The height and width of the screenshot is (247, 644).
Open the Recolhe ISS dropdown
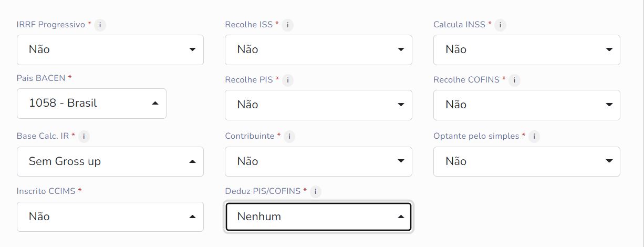pos(318,50)
